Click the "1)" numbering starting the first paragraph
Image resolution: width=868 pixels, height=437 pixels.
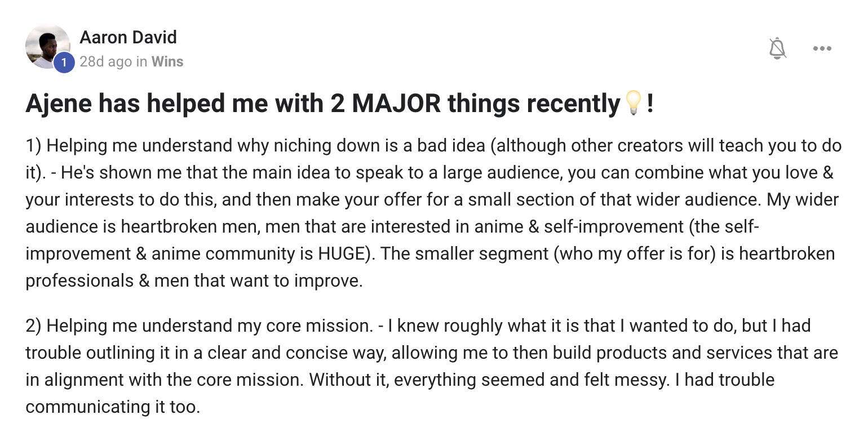(x=33, y=146)
